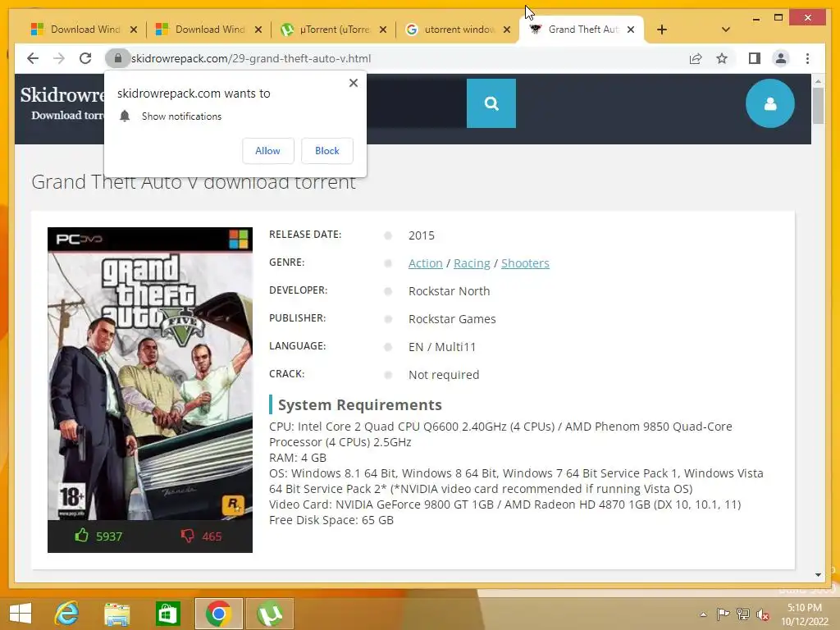Image resolution: width=840 pixels, height=630 pixels.
Task: Go back to the previous page
Action: [x=33, y=58]
